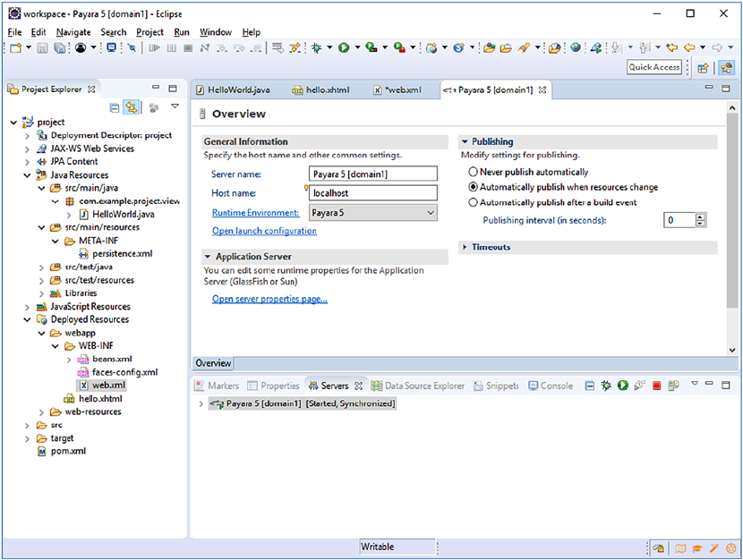The height and width of the screenshot is (560, 743).
Task: Click the Publishing interval value field
Action: tap(680, 220)
